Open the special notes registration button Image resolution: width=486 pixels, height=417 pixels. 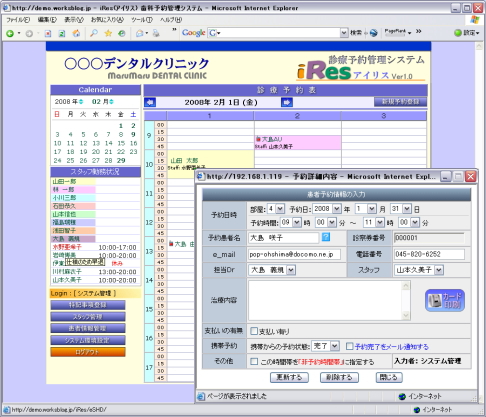pos(88,305)
